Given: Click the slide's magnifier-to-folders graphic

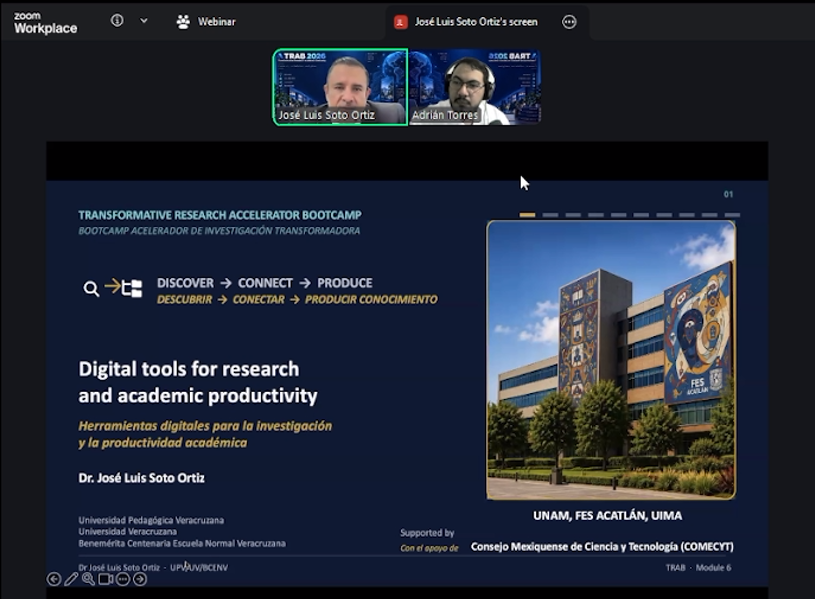Looking at the screenshot, I should coord(113,288).
